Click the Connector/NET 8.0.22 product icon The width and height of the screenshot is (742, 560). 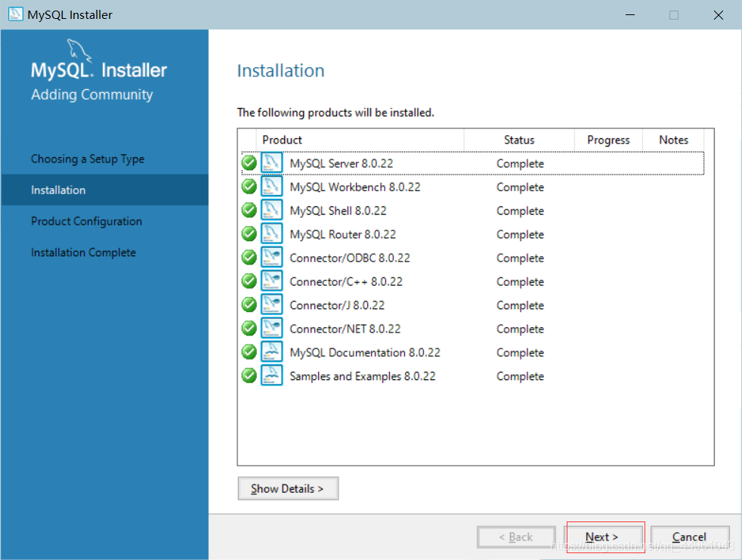[x=271, y=329]
